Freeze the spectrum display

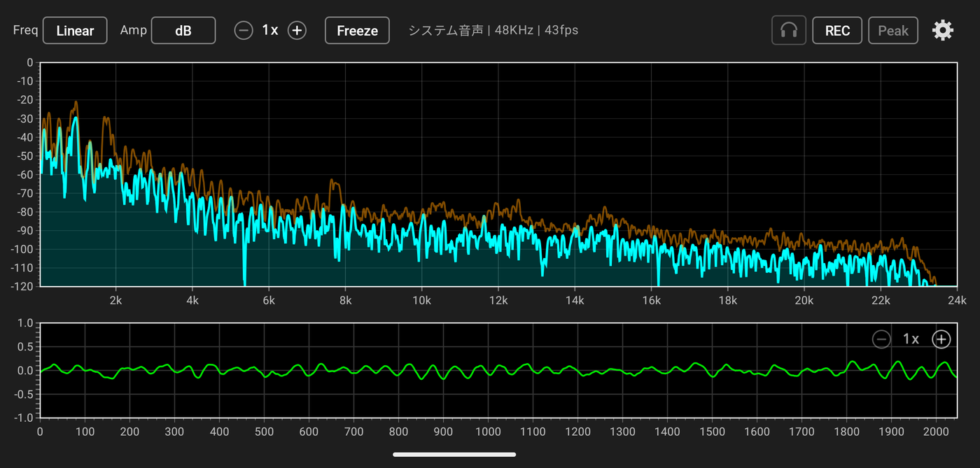coord(357,30)
